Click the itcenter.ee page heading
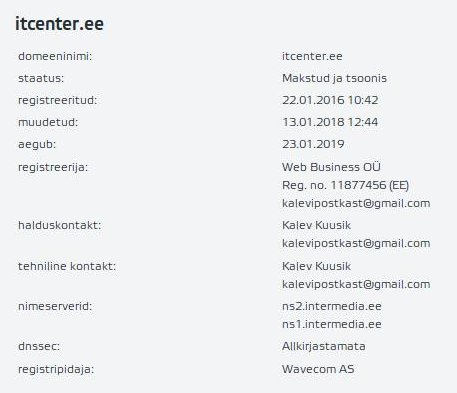This screenshot has height=393, width=457. [x=59, y=24]
